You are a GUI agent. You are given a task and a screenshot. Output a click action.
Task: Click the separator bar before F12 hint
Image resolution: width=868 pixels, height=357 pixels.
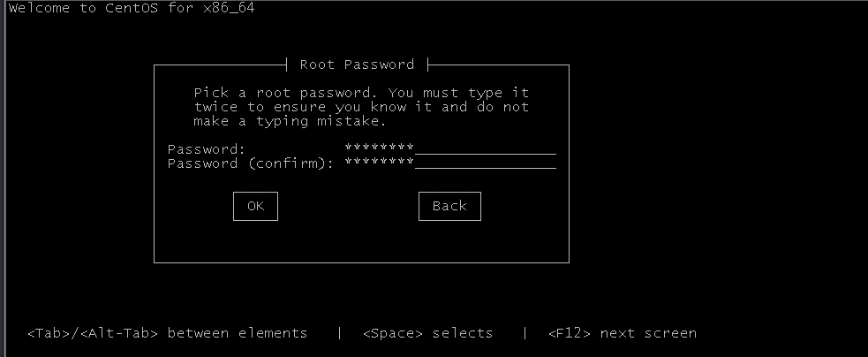pyautogui.click(x=525, y=333)
